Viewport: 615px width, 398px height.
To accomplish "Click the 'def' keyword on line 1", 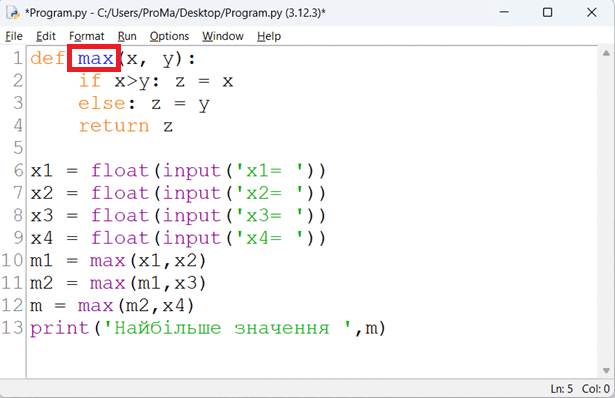I will (47, 59).
